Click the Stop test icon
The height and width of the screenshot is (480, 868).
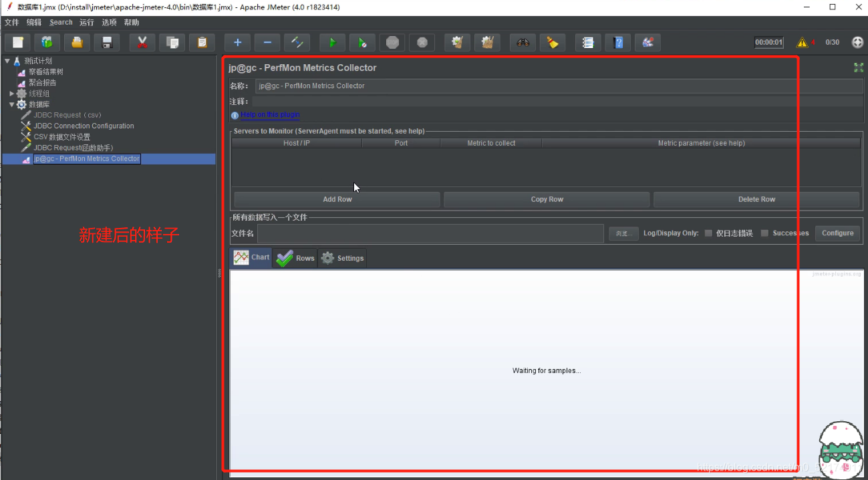392,42
